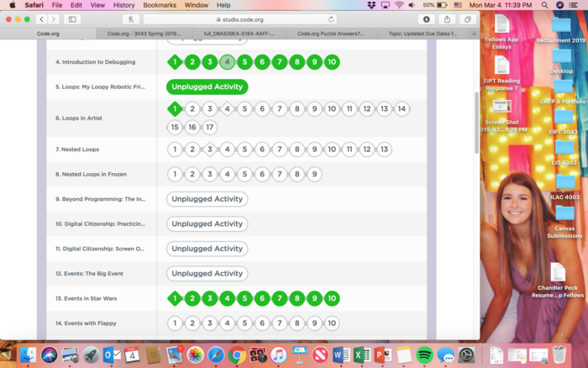This screenshot has height=368, width=588.
Task: Open Spotify from the Dock
Action: [424, 355]
